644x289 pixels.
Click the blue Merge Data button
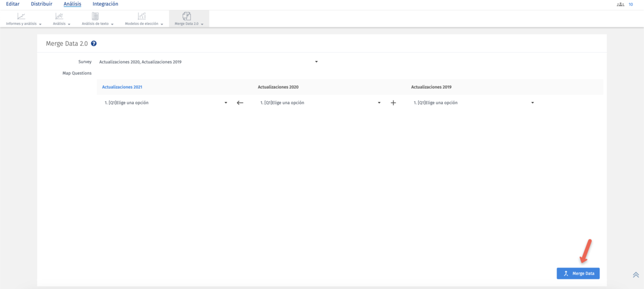click(578, 273)
